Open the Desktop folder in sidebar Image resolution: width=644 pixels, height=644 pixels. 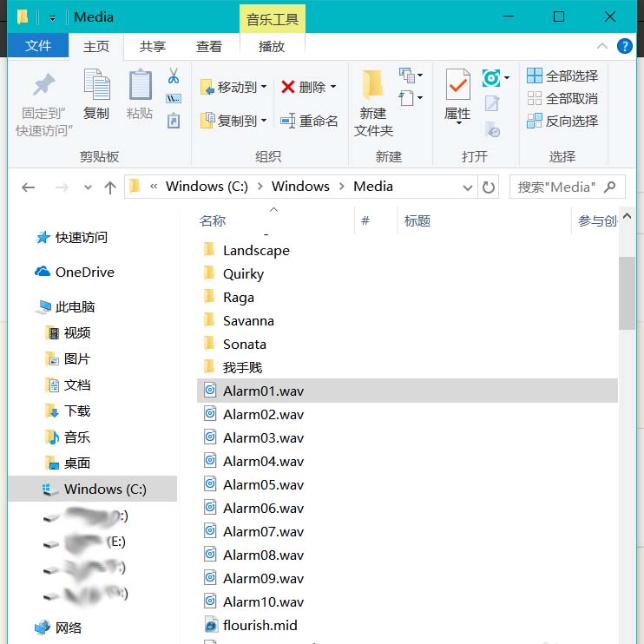[68, 463]
